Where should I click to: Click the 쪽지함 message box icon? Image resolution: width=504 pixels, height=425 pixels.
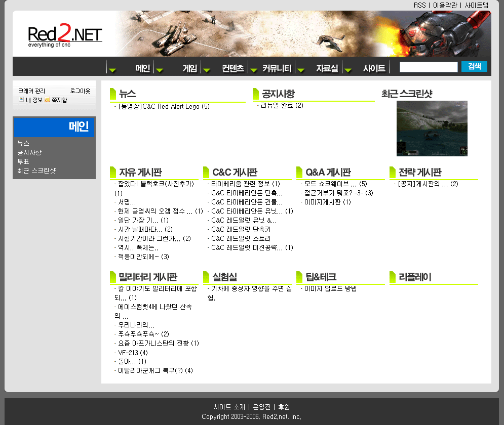click(x=47, y=100)
